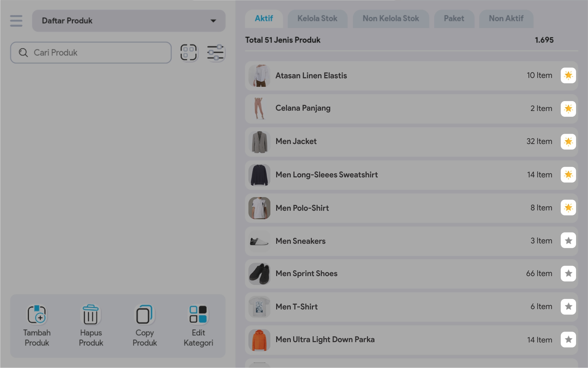Click the Men Sprint Shoes thumbnail
This screenshot has width=588, height=368.
tap(259, 274)
